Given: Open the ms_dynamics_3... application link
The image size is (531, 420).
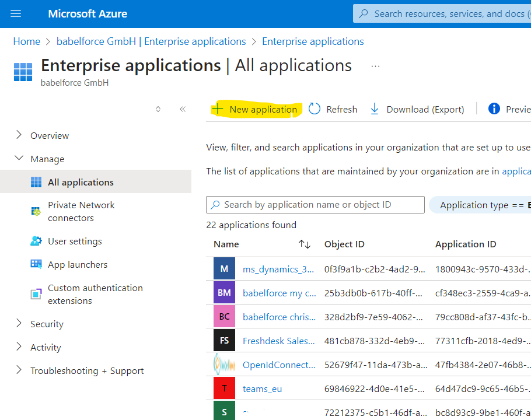Looking at the screenshot, I should 278,269.
